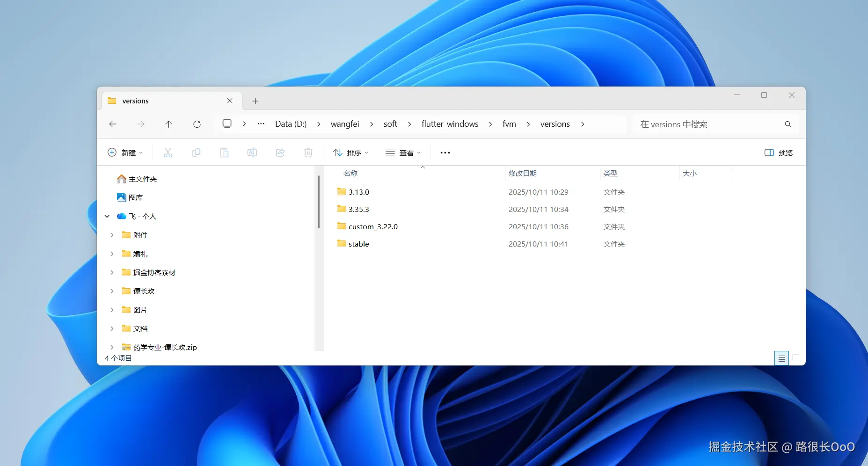Navigate to fvm in breadcrumb

pos(509,124)
